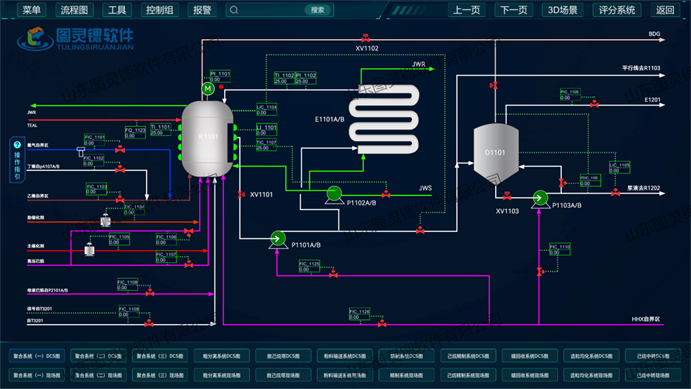691x389 pixels.
Task: Switch to 聚合系统(二) DCS图 tab
Action: click(x=98, y=356)
